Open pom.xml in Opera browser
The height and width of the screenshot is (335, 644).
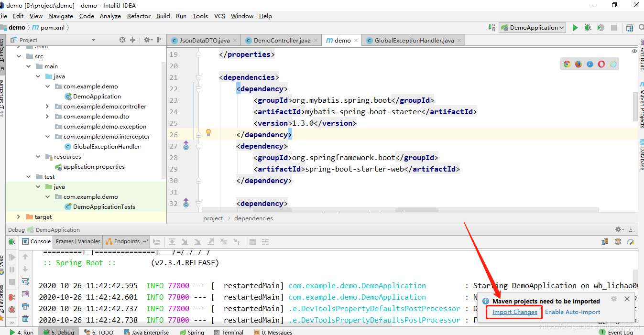coord(601,64)
